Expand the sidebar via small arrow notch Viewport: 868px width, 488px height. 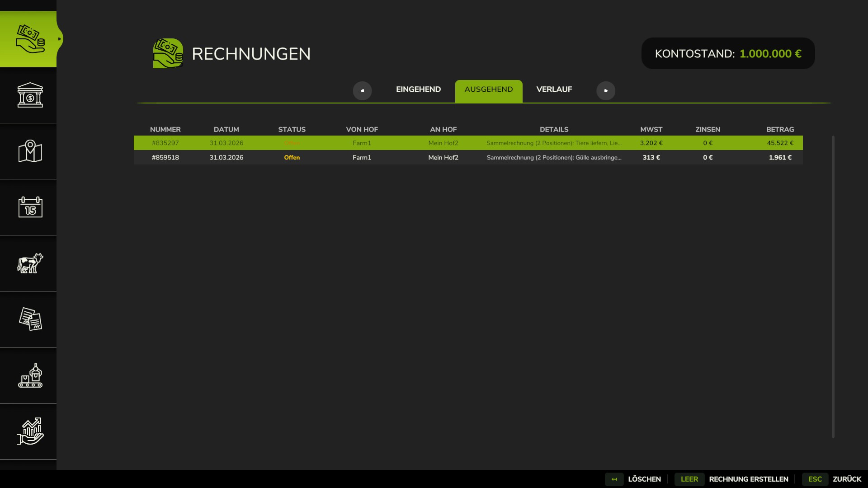(x=59, y=39)
